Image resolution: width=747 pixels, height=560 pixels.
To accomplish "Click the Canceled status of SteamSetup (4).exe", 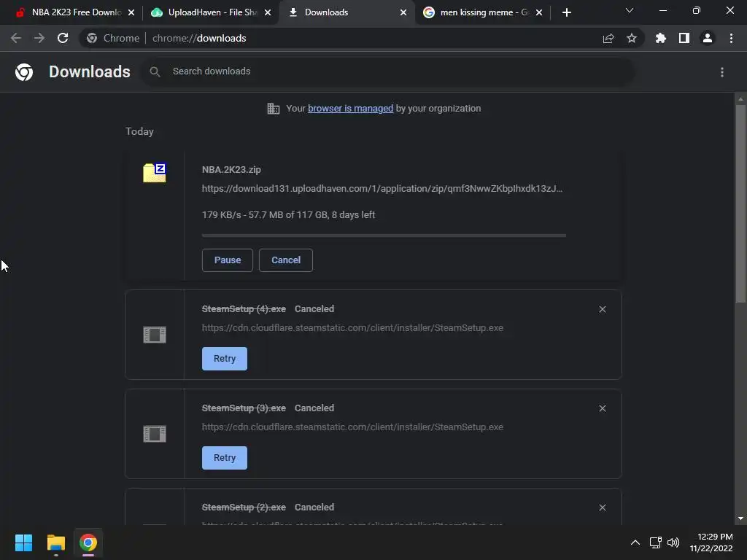I will click(314, 309).
